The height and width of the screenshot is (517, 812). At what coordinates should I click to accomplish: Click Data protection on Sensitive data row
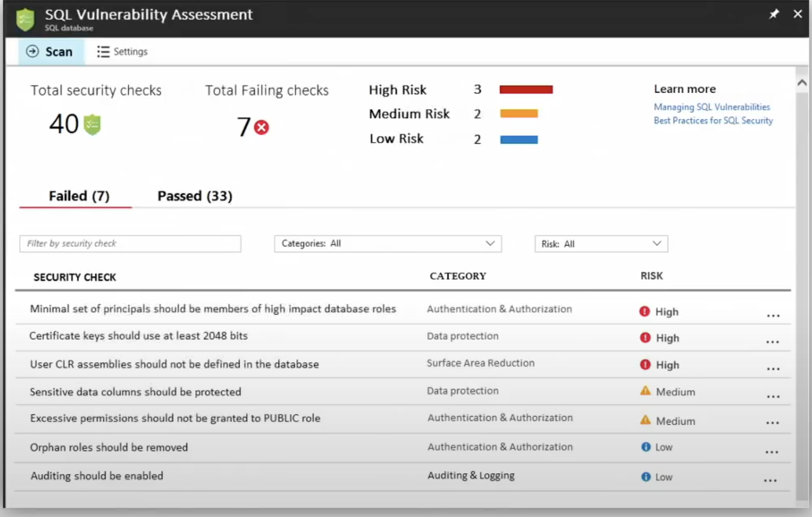pyautogui.click(x=463, y=391)
